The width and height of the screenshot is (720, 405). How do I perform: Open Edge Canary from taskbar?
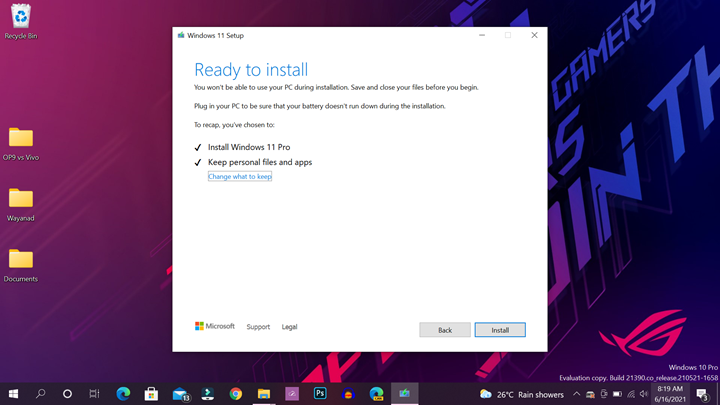click(x=377, y=394)
